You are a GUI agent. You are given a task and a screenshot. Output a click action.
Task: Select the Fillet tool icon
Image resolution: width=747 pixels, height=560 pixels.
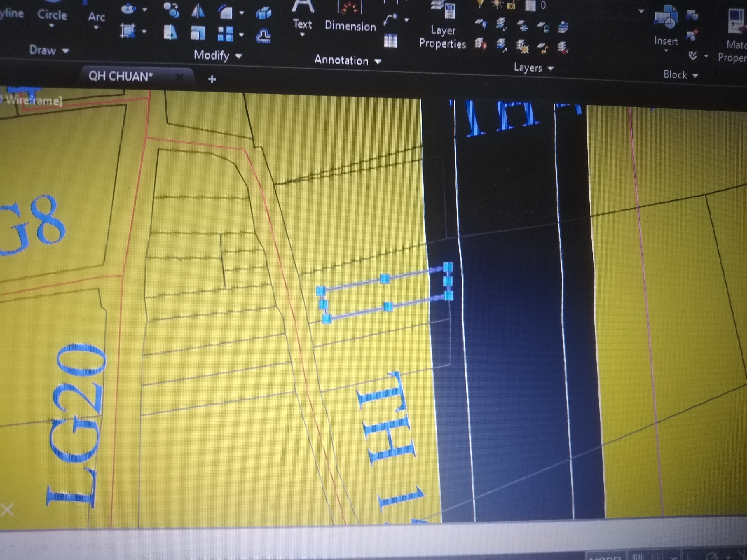pos(226,13)
